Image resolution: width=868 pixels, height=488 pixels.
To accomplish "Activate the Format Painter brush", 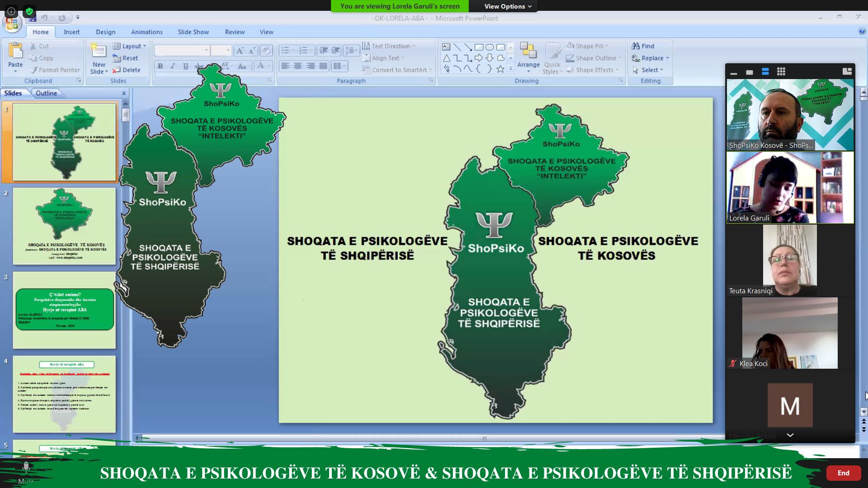I will (55, 70).
